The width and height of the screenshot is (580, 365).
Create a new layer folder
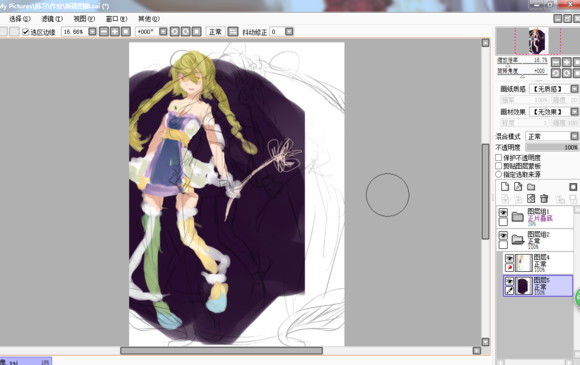click(531, 187)
